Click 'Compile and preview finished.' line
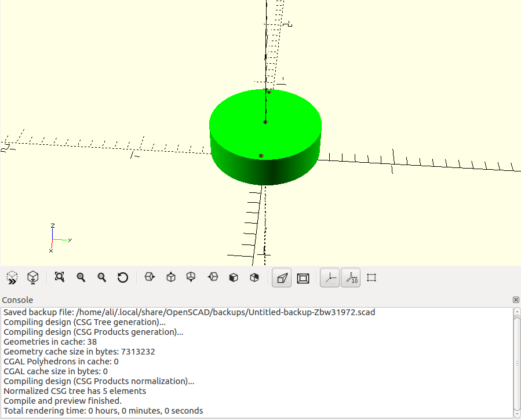The width and height of the screenshot is (521, 420). tap(63, 401)
